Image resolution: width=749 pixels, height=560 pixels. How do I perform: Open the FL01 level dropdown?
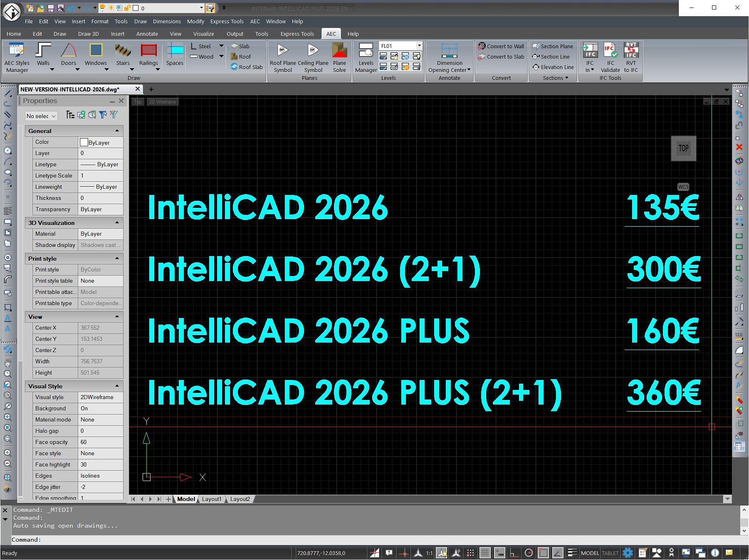[x=419, y=46]
